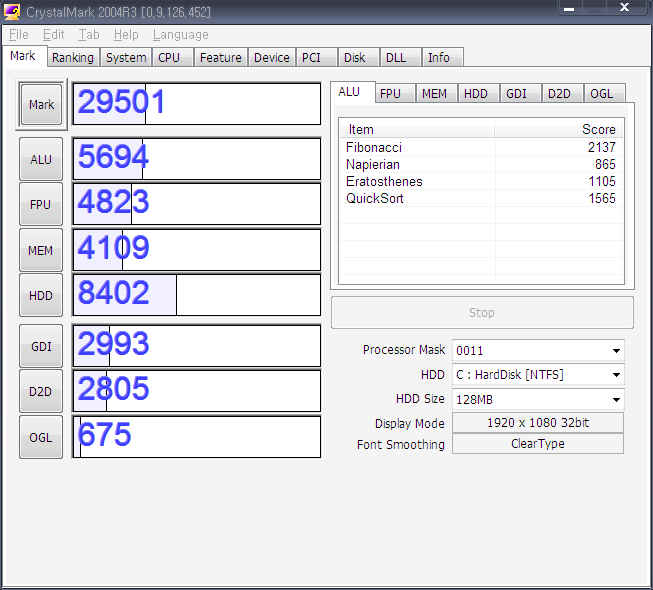
Task: Click the HDD score bar 8402
Action: tap(197, 295)
